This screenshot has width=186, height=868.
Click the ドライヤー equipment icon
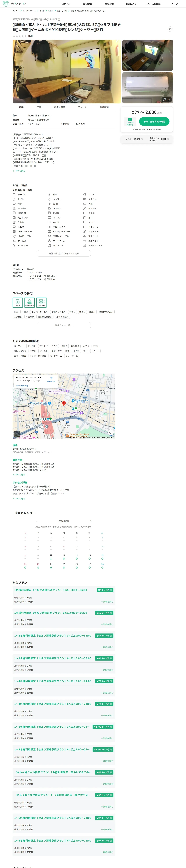tap(14, 245)
